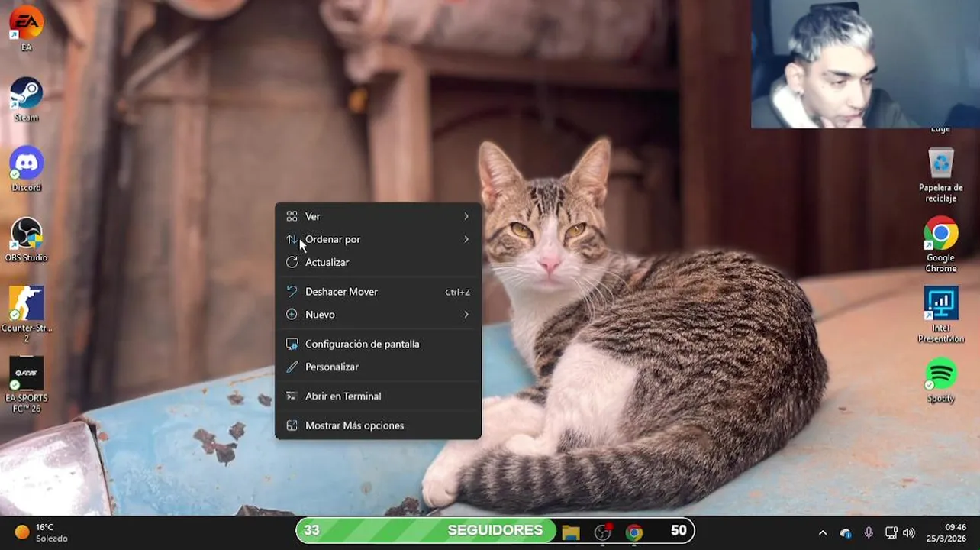Open network settings from tray icon
The image size is (980, 550).
891,532
